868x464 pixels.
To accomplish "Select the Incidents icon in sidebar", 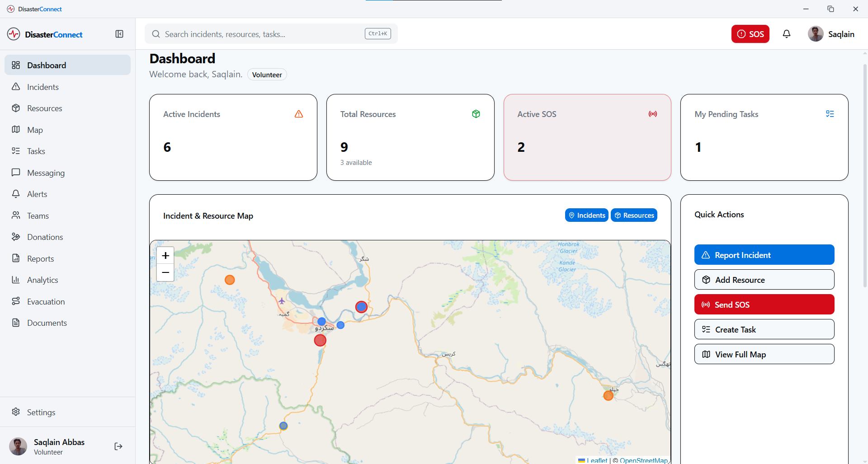I will [16, 86].
